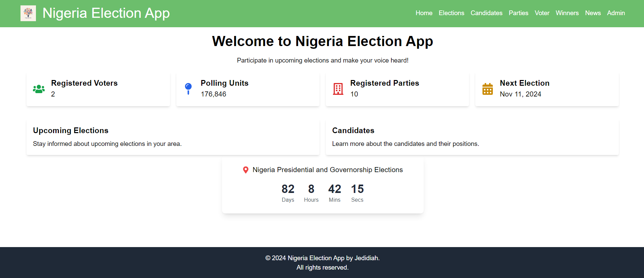View the Winners page

click(x=567, y=13)
